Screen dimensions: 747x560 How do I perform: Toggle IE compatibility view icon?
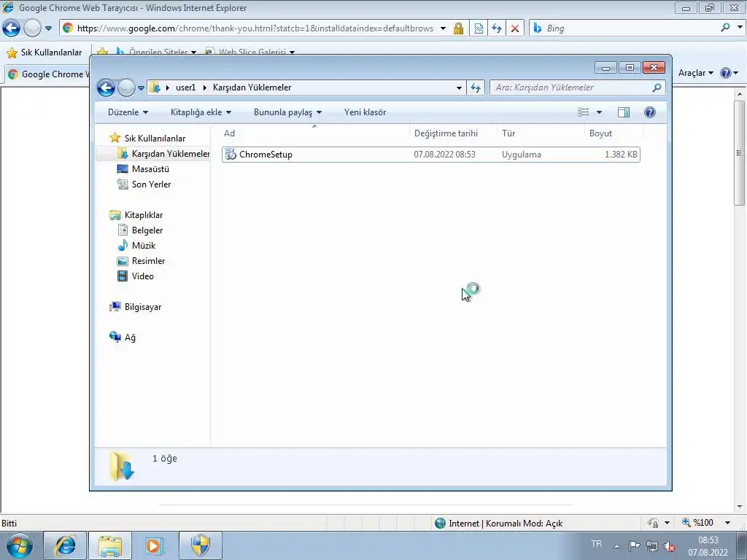click(479, 28)
